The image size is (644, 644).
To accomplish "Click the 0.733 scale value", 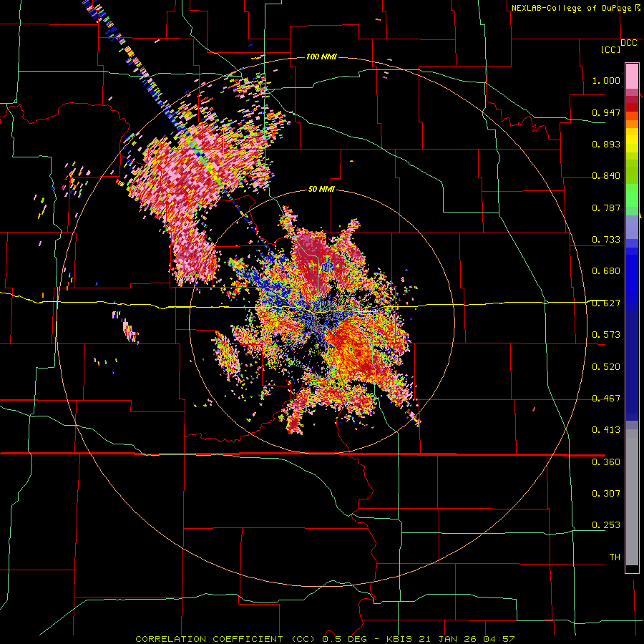I will 606,240.
